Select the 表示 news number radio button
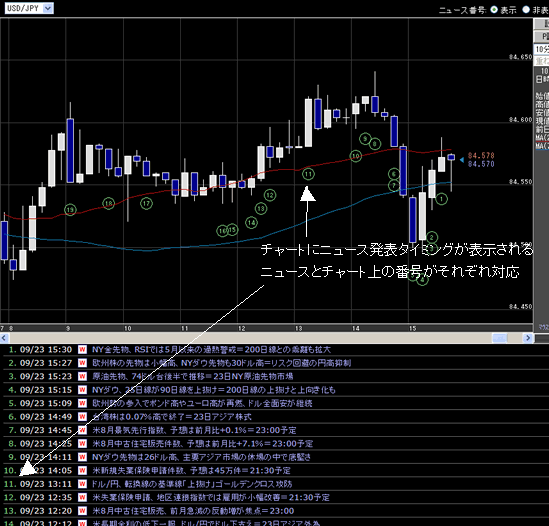The image size is (549, 526). coord(494,10)
